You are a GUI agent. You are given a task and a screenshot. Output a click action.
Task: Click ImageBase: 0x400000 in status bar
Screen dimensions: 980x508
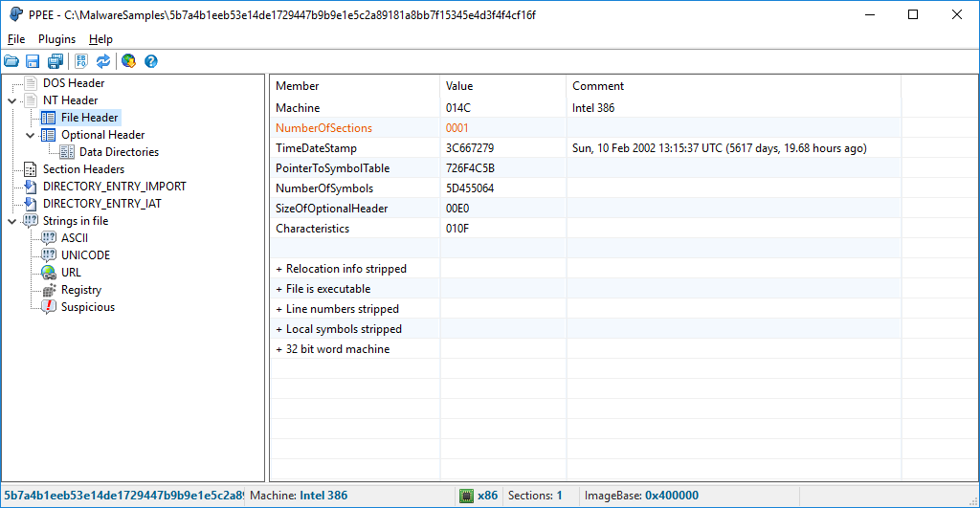(x=641, y=496)
